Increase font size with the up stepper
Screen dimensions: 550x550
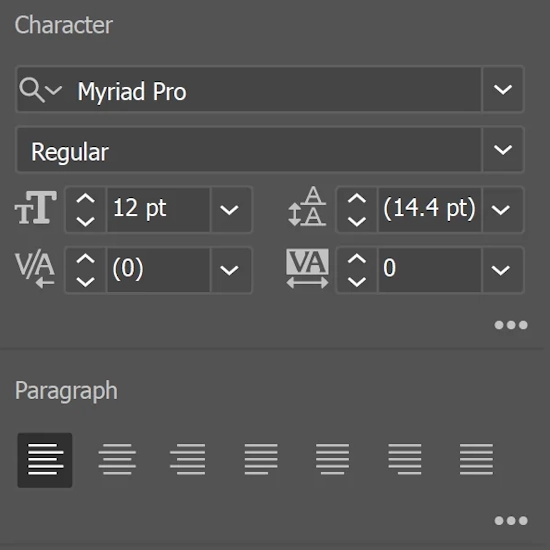[85, 199]
